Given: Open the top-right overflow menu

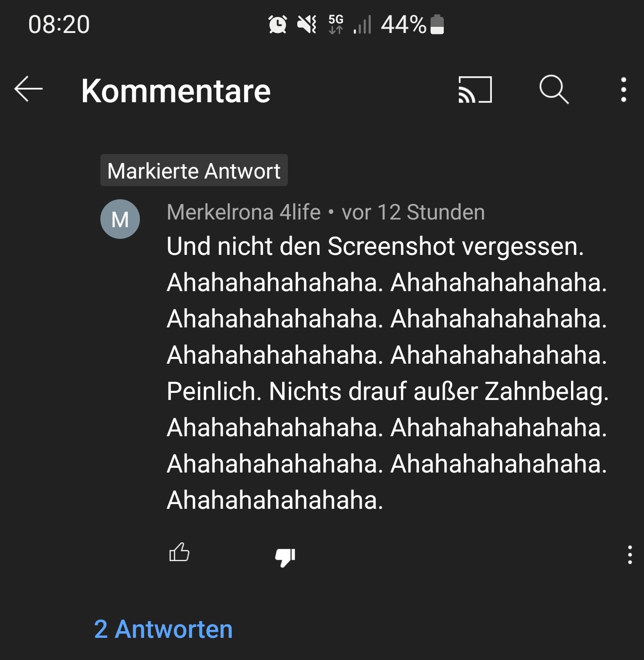Looking at the screenshot, I should (623, 90).
